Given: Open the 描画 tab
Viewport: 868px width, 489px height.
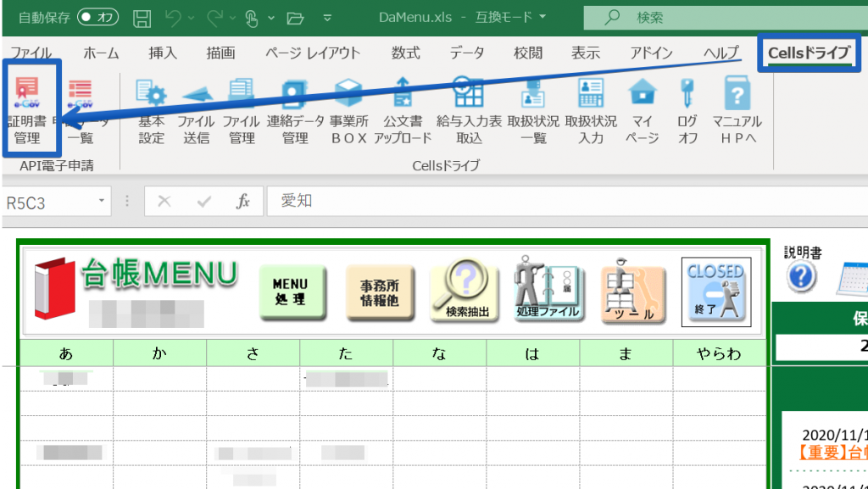Looking at the screenshot, I should 220,53.
